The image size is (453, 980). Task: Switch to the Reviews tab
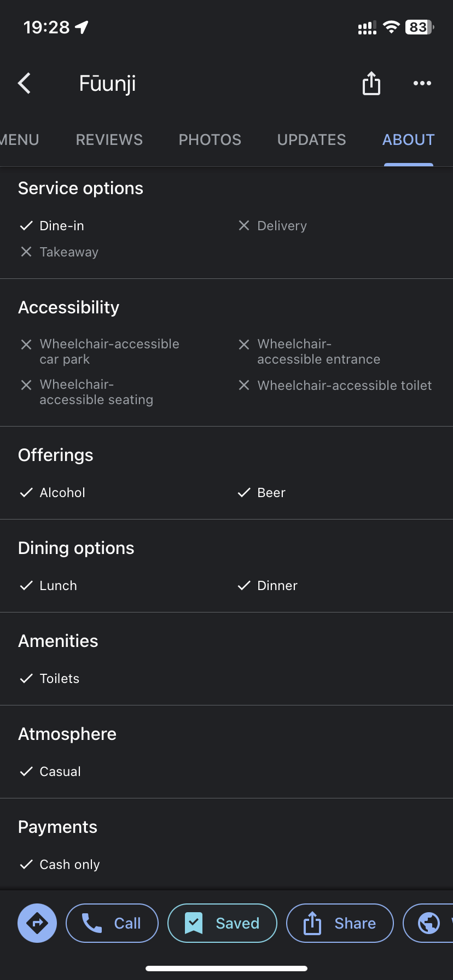109,140
